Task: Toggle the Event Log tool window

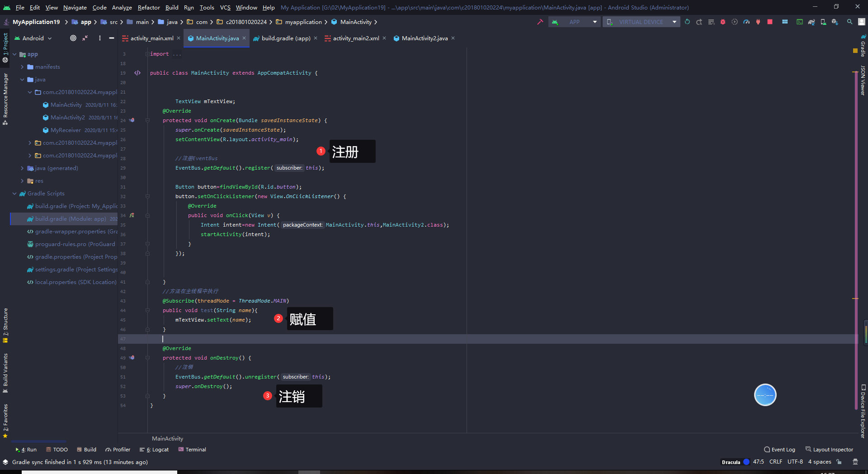Action: tap(779, 450)
